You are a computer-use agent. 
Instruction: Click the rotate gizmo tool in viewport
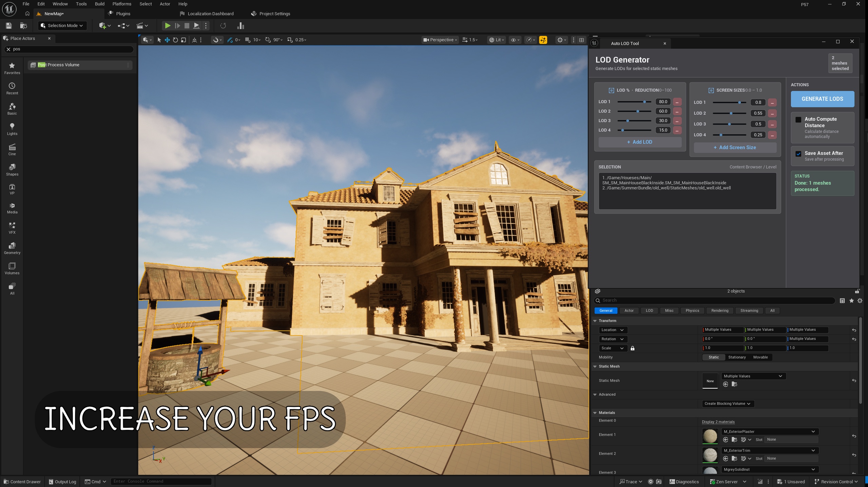tap(175, 40)
